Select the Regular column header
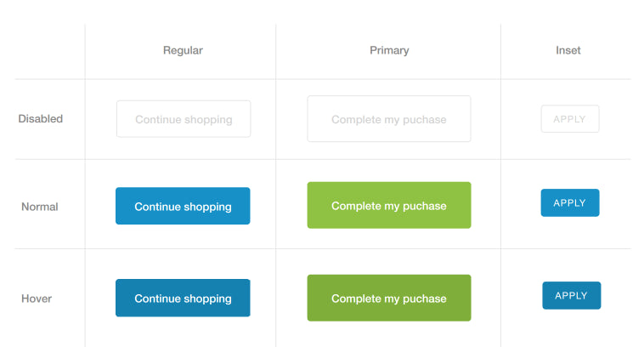 click(183, 50)
